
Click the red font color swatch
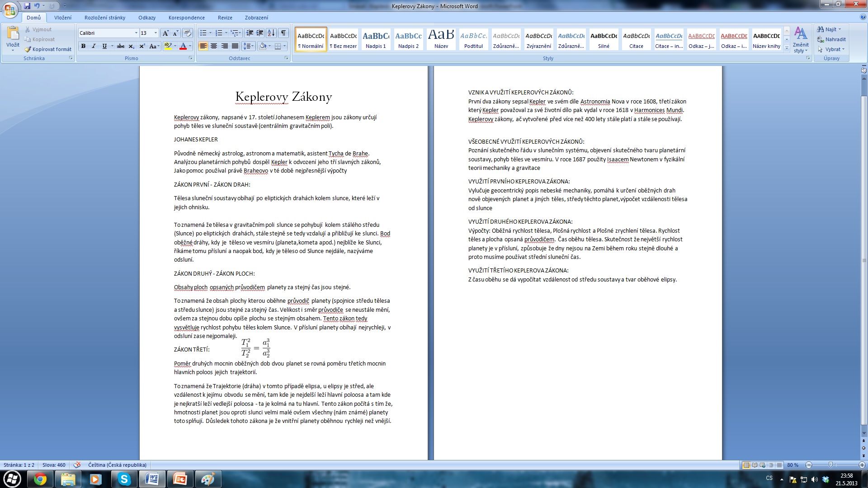[x=183, y=46]
